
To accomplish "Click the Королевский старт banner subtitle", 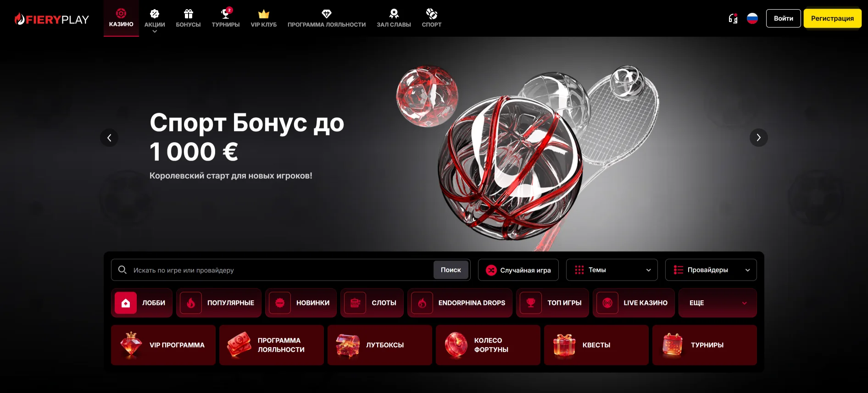I will (x=231, y=176).
